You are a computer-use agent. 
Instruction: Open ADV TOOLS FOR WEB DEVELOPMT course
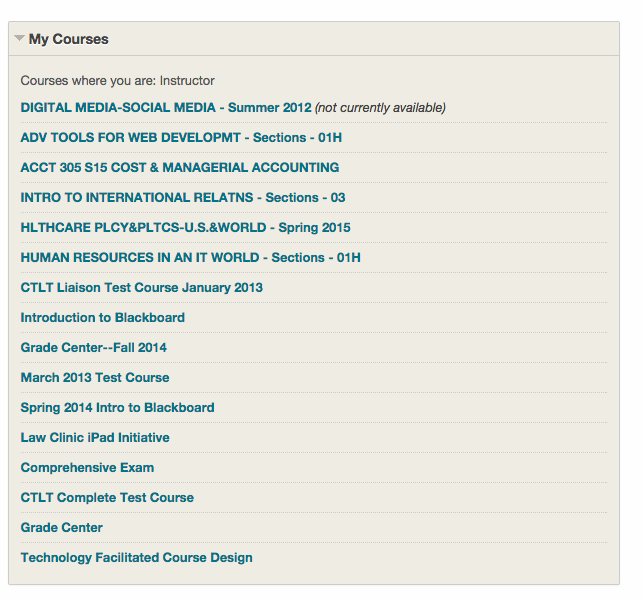181,137
